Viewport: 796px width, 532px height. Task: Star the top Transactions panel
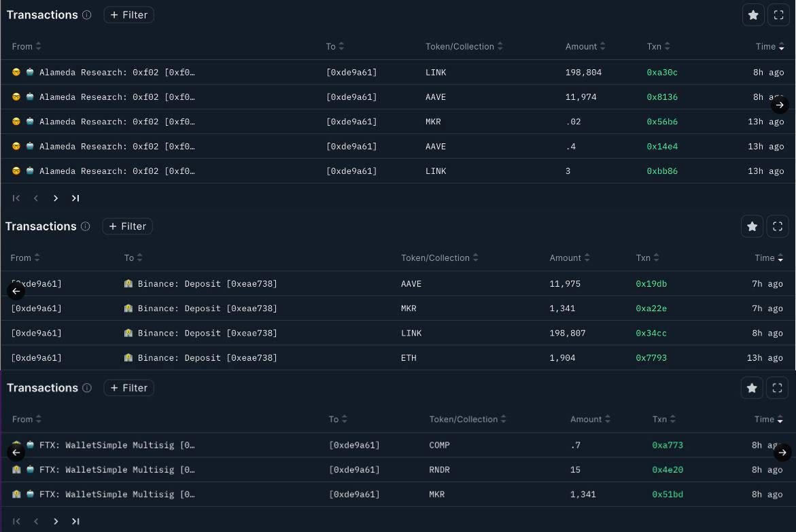pos(753,15)
